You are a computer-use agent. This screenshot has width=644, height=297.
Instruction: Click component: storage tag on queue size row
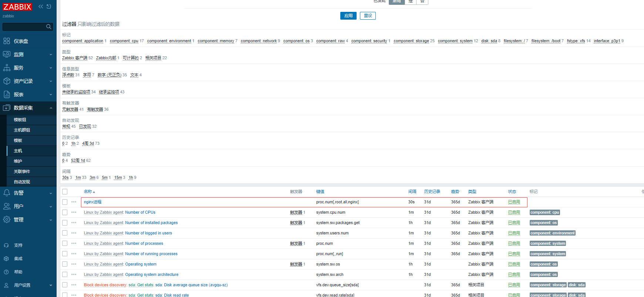point(548,285)
